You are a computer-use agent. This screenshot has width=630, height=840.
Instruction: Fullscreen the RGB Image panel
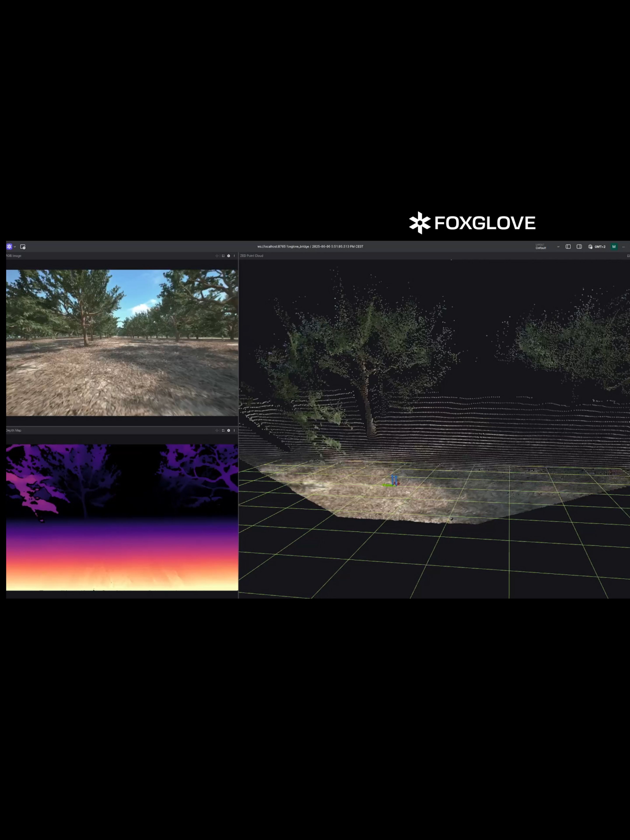[x=223, y=256]
